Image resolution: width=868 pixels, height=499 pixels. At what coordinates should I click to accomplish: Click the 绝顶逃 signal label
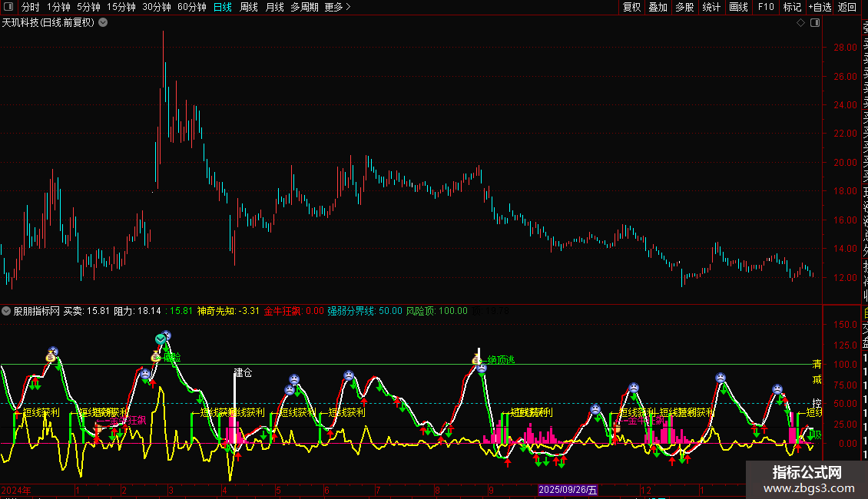pos(501,360)
